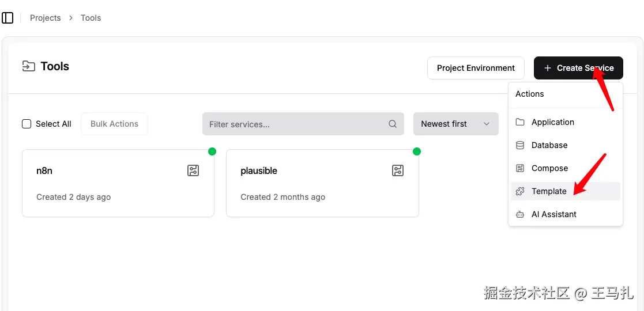644x311 pixels.
Task: Open the Newest first sort dropdown
Action: pos(455,124)
